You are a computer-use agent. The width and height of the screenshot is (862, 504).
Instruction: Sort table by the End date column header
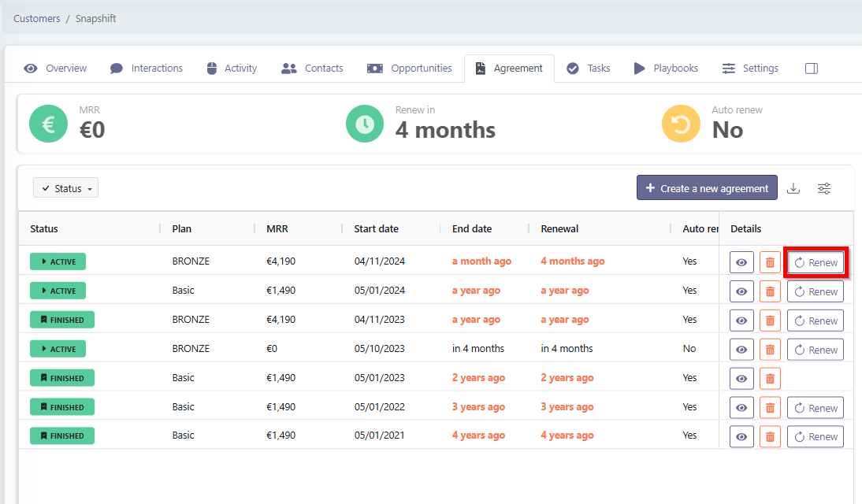[x=472, y=229]
